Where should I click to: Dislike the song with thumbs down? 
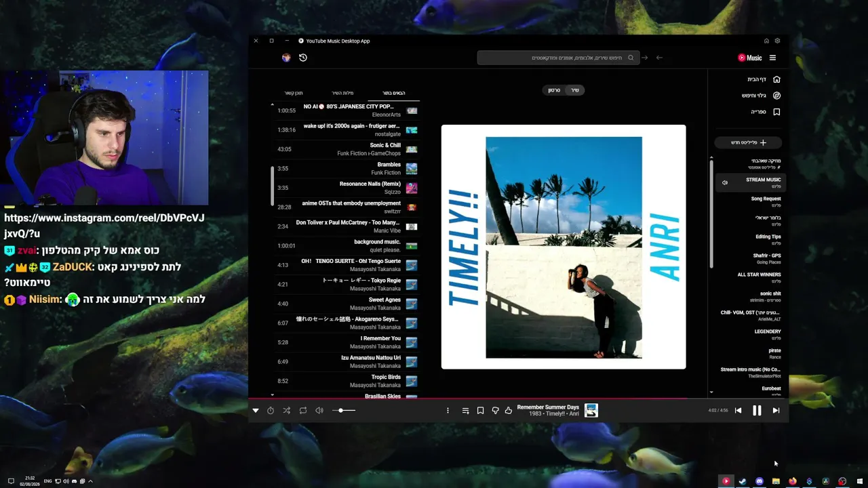(x=495, y=410)
